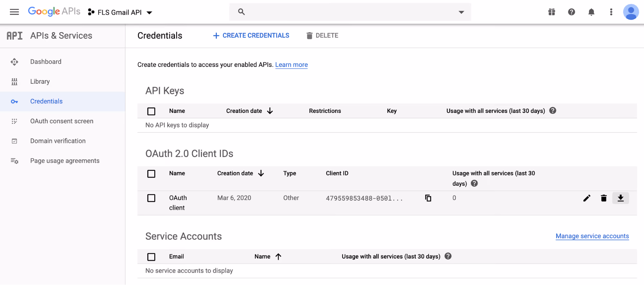This screenshot has width=644, height=285.
Task: Sort API Keys by Creation date arrow
Action: click(x=270, y=111)
